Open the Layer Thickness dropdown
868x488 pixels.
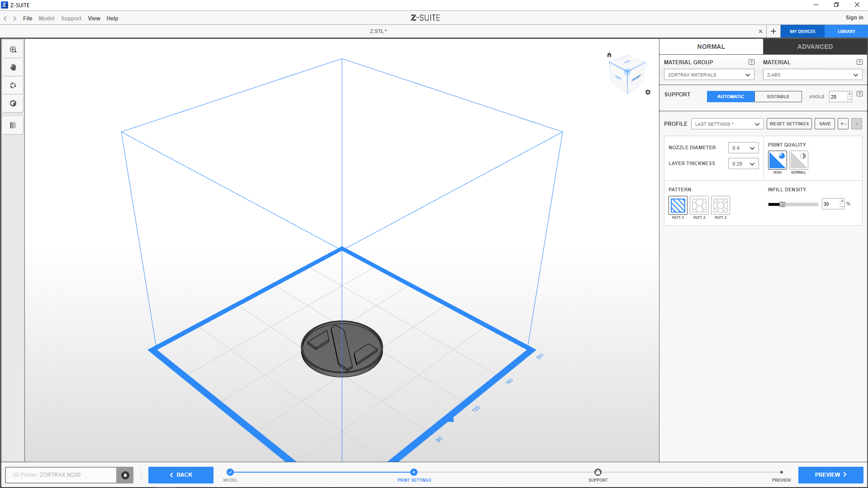tap(743, 164)
